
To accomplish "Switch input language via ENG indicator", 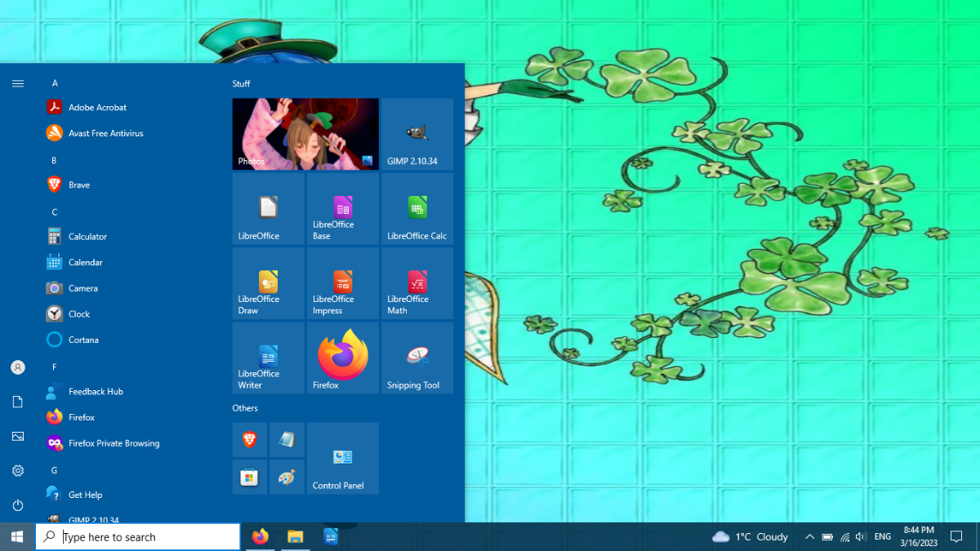I will click(x=883, y=536).
